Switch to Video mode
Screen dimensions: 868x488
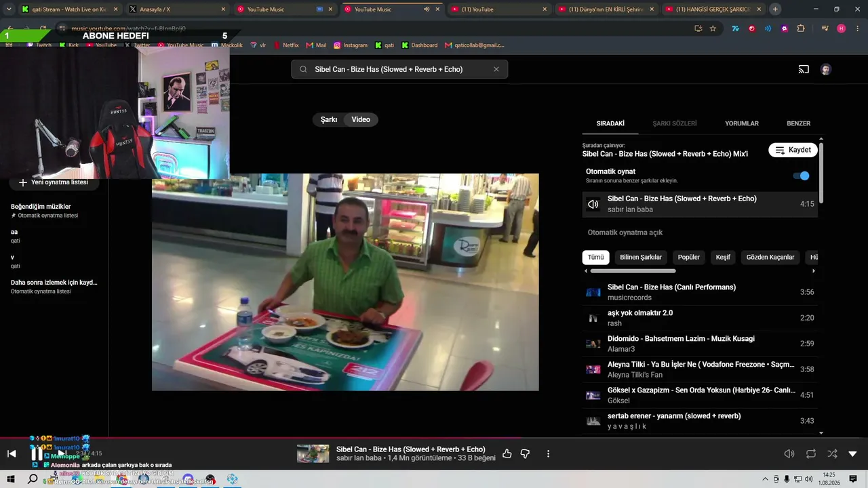(x=361, y=119)
